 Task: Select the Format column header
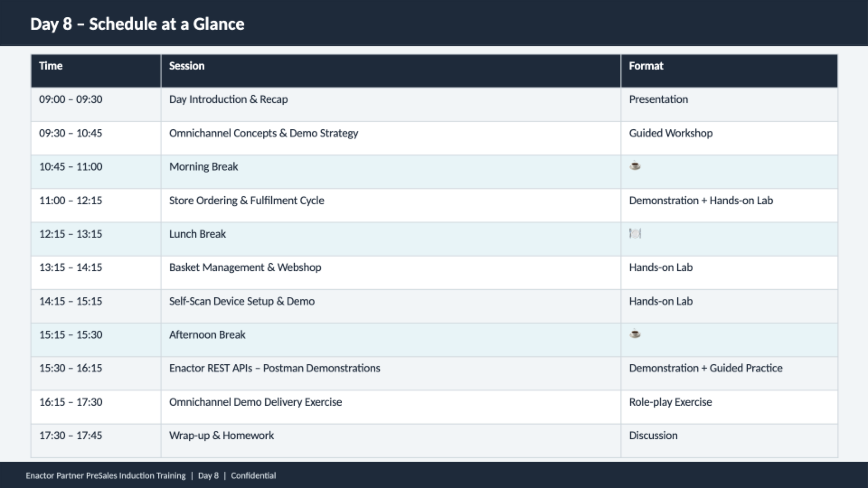click(x=646, y=66)
